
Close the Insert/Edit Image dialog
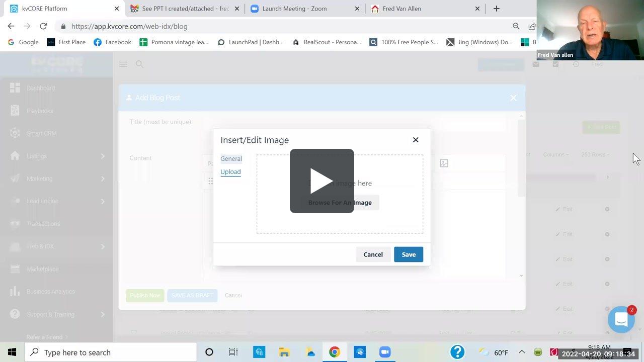(416, 140)
